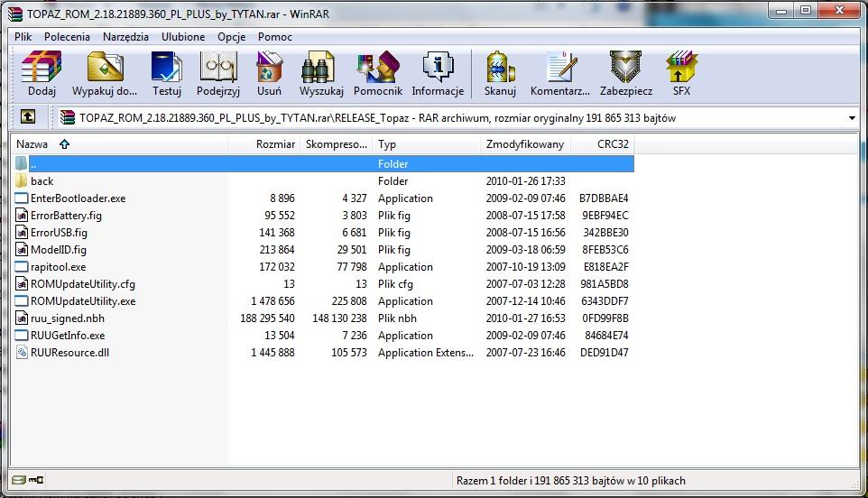
Task: Sort by the Typ column header
Action: (x=427, y=144)
